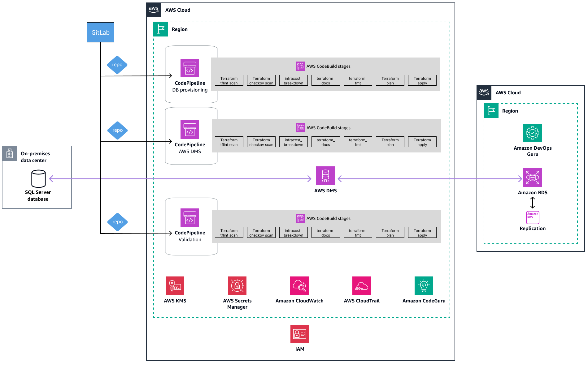Click the Terraform plan stage in the Validation pipeline
Screen dimensions: 588x368
[390, 232]
